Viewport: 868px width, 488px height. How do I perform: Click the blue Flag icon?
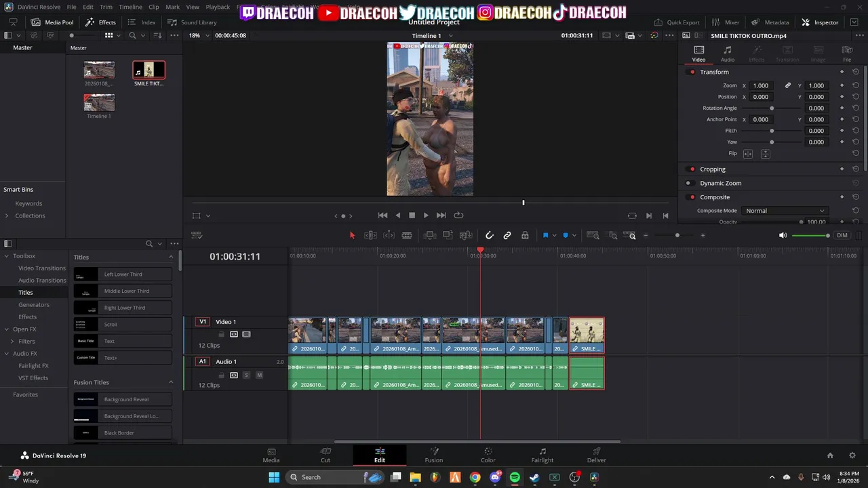pyautogui.click(x=545, y=235)
